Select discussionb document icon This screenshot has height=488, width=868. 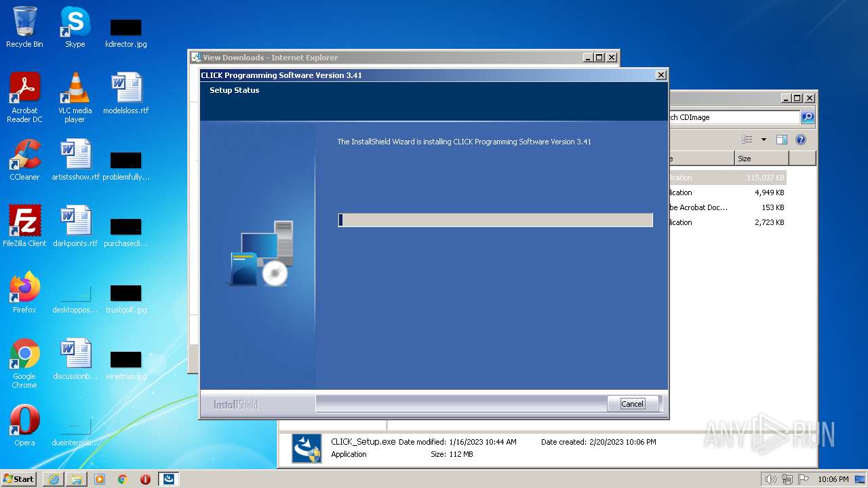75,359
